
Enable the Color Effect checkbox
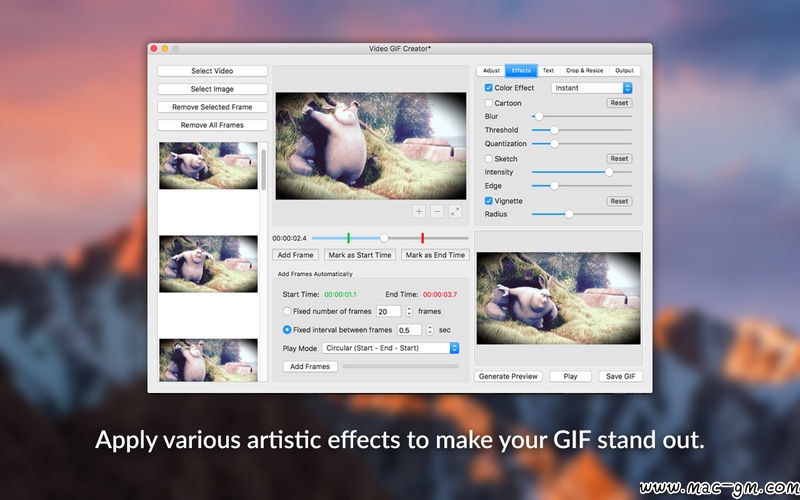pyautogui.click(x=488, y=88)
